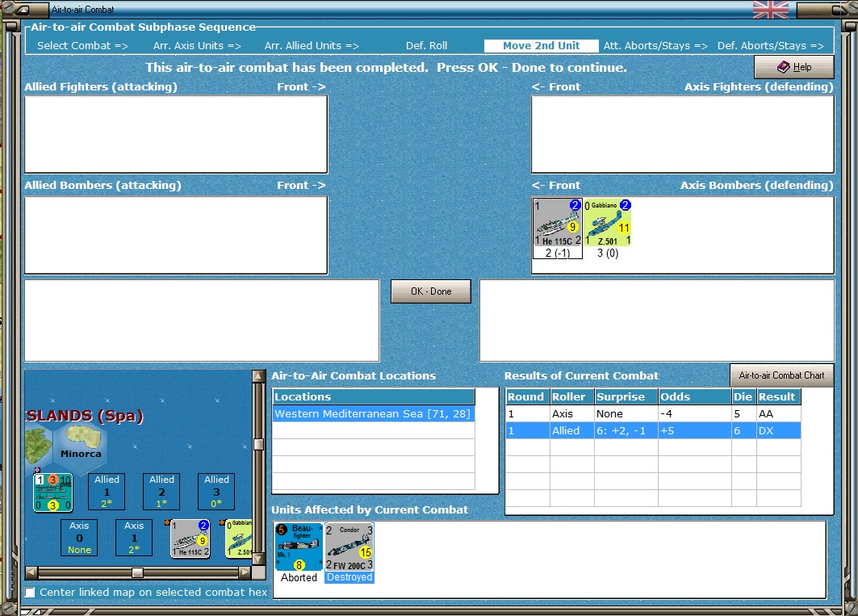Viewport: 858px width, 616px height.
Task: Click the +5 odds cell
Action: pos(695,431)
